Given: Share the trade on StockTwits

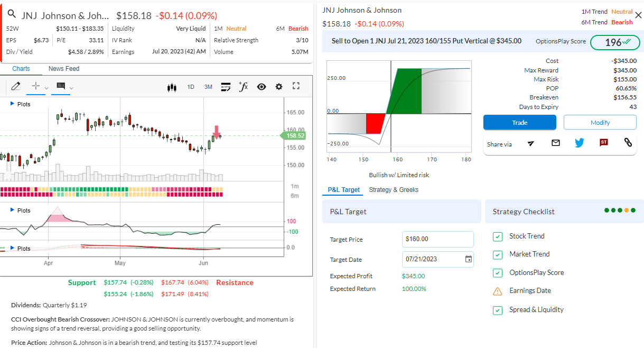Looking at the screenshot, I should [604, 143].
